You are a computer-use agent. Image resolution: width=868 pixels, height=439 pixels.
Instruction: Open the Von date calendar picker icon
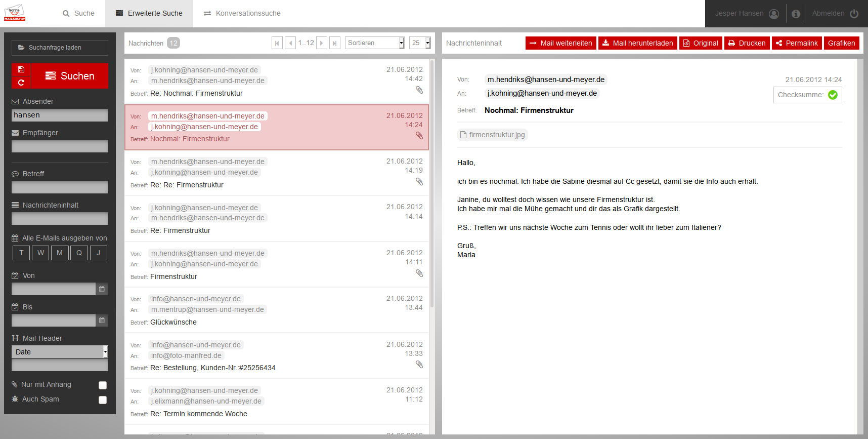point(102,289)
